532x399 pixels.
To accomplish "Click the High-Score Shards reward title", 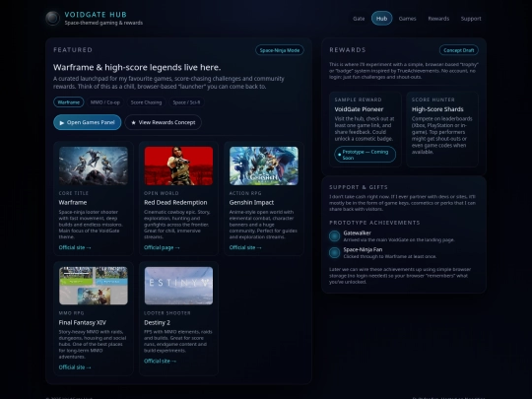I will click(x=437, y=109).
